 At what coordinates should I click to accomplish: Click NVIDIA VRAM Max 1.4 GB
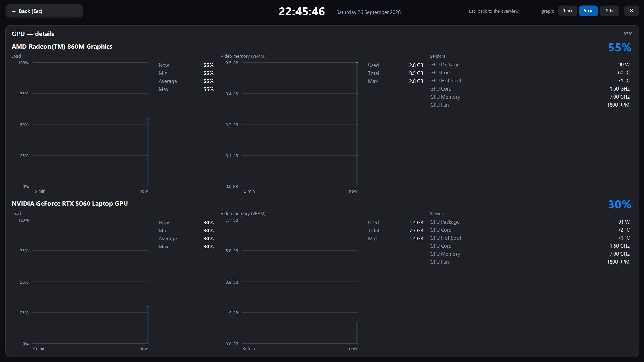pyautogui.click(x=395, y=239)
